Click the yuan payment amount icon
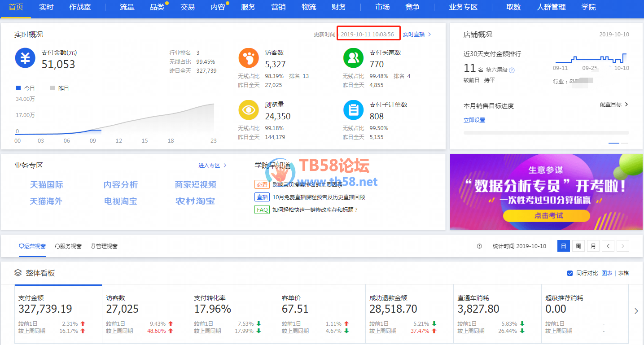This screenshot has width=644, height=345. pos(25,59)
